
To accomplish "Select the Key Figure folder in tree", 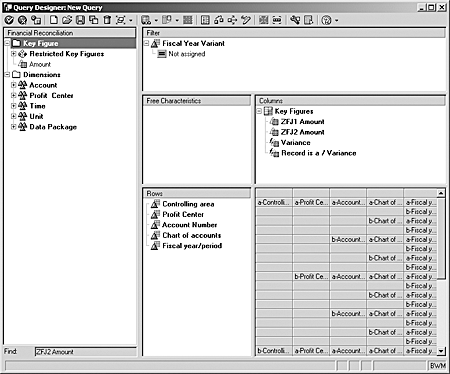I will pos(40,43).
